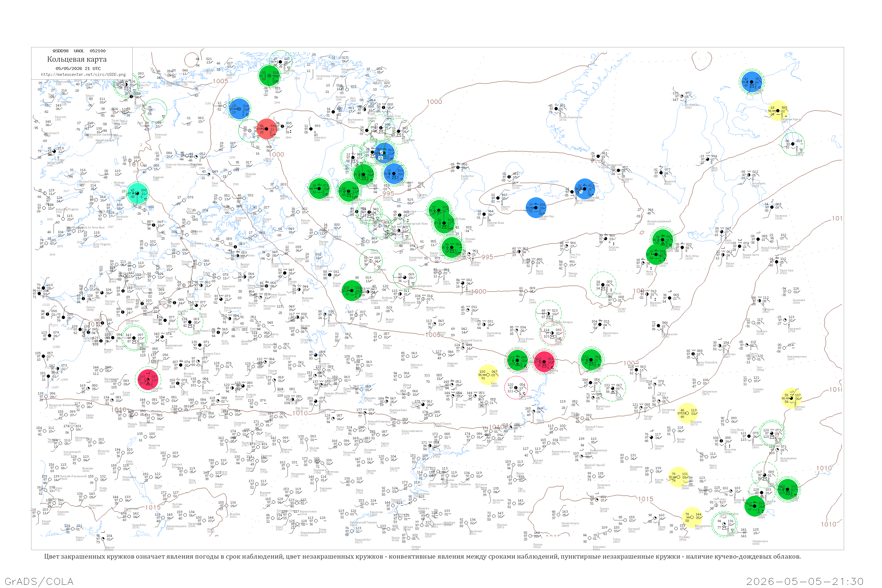
Task: Click the yellow circle at Сопочная Карга
Action: [x=778, y=111]
